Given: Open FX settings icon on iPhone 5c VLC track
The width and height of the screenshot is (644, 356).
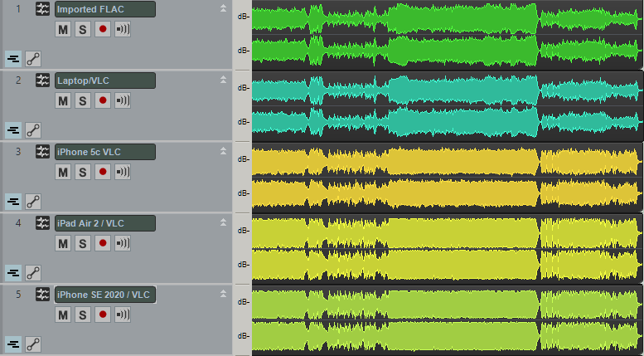Looking at the screenshot, I should [x=42, y=152].
